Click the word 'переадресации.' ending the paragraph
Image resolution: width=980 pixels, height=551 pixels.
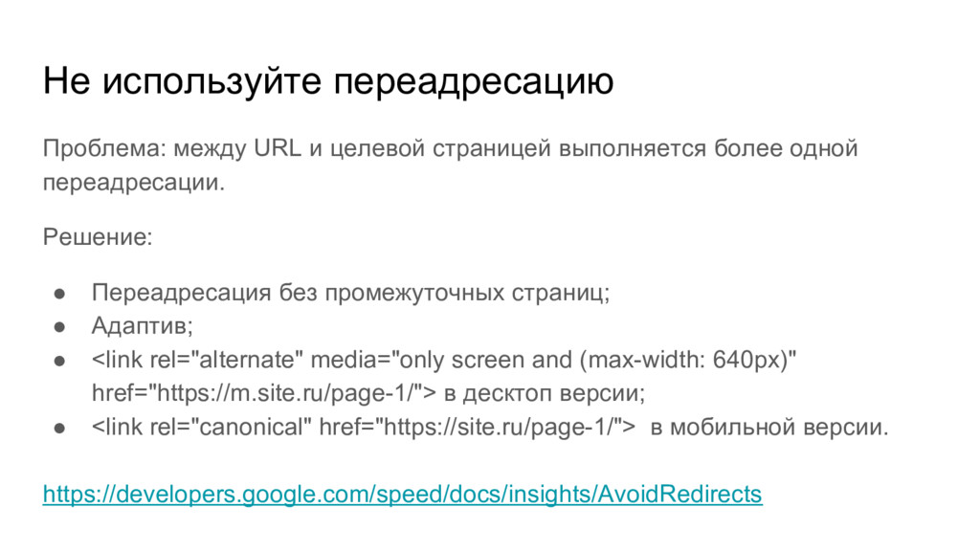[133, 183]
